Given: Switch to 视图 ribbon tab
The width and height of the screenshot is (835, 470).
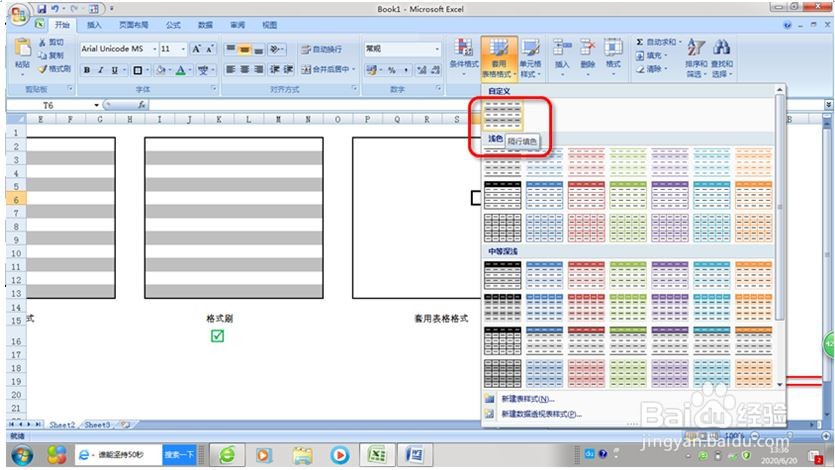Looking at the screenshot, I should [269, 25].
